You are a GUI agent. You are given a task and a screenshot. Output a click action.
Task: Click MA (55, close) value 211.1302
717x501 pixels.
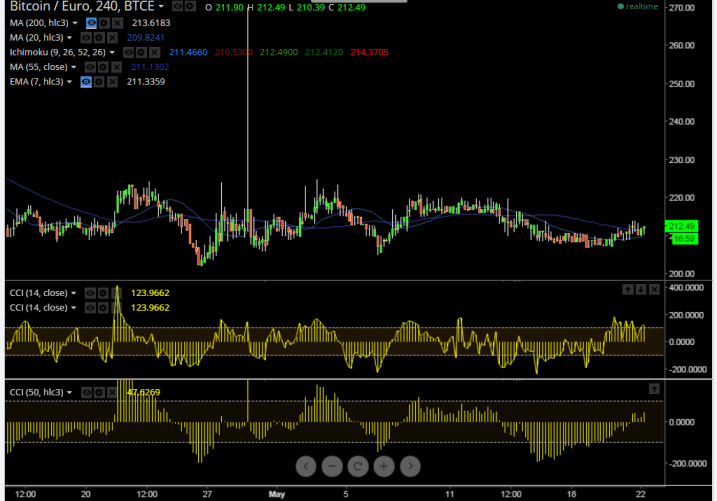[x=150, y=67]
